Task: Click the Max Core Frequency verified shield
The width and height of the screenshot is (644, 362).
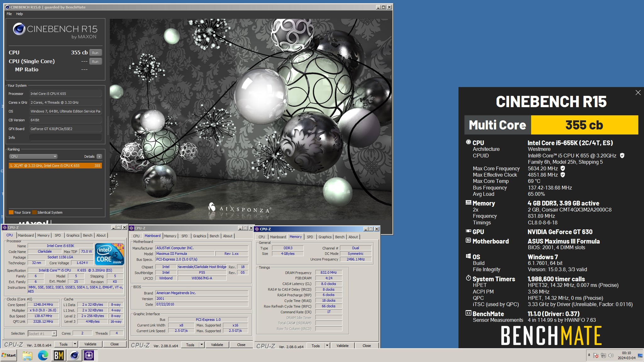Action: click(563, 168)
